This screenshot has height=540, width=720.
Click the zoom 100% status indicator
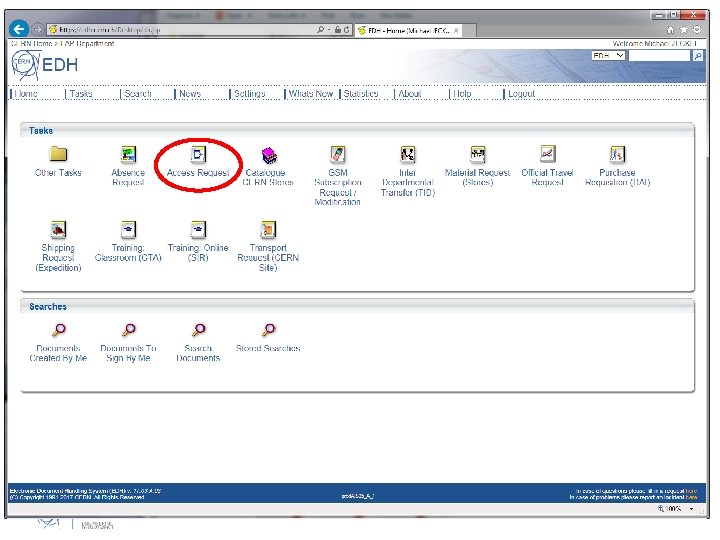click(x=669, y=509)
